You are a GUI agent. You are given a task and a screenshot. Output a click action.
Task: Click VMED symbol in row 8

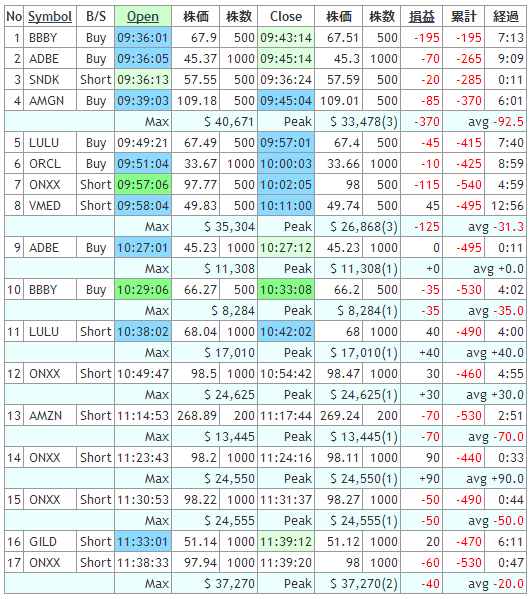coord(45,206)
